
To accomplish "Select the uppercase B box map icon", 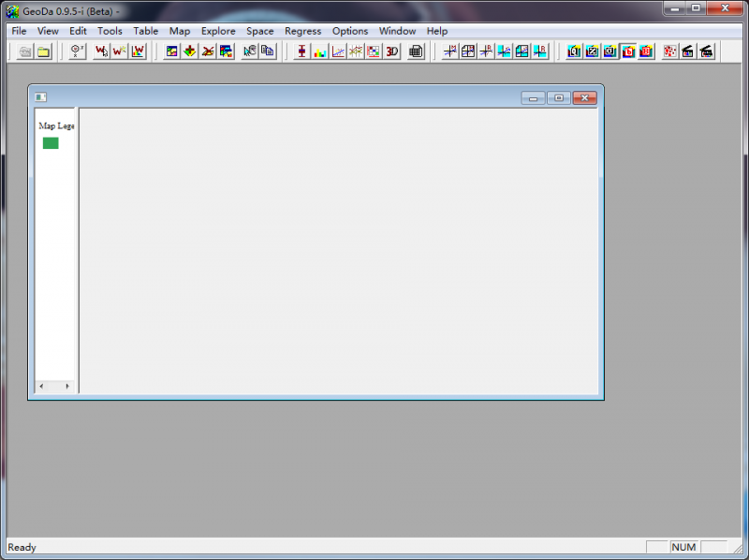I will (646, 52).
